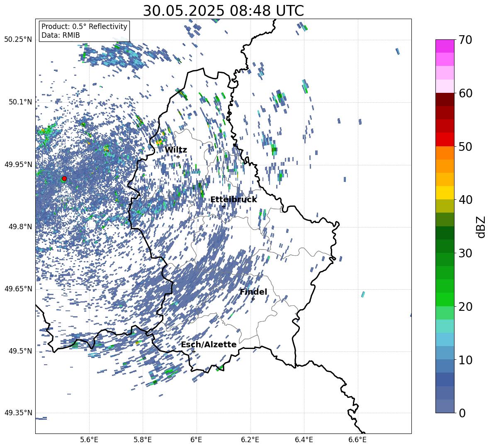
Task: Click the 49.65°N latitude label
Action: pos(18,289)
